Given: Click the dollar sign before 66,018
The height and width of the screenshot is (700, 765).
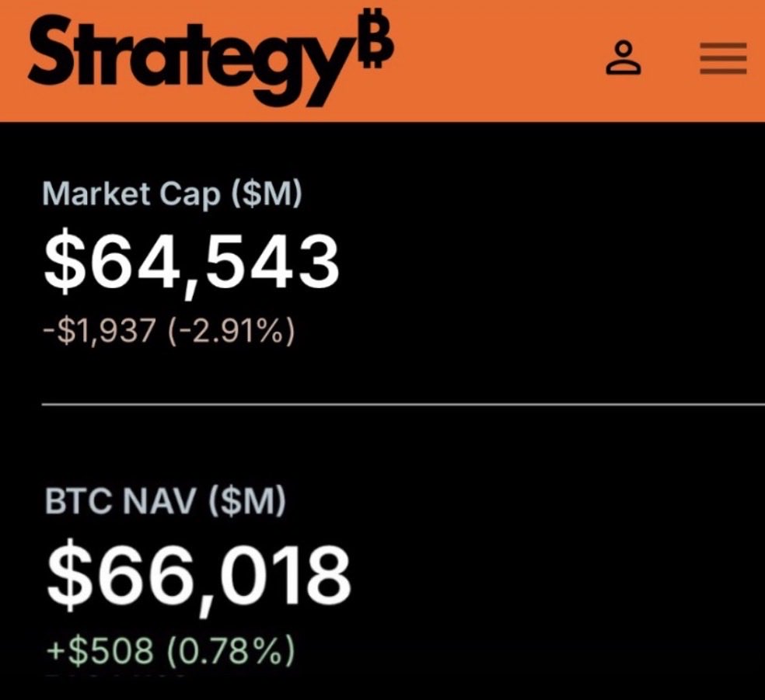Looking at the screenshot, I should (68, 579).
